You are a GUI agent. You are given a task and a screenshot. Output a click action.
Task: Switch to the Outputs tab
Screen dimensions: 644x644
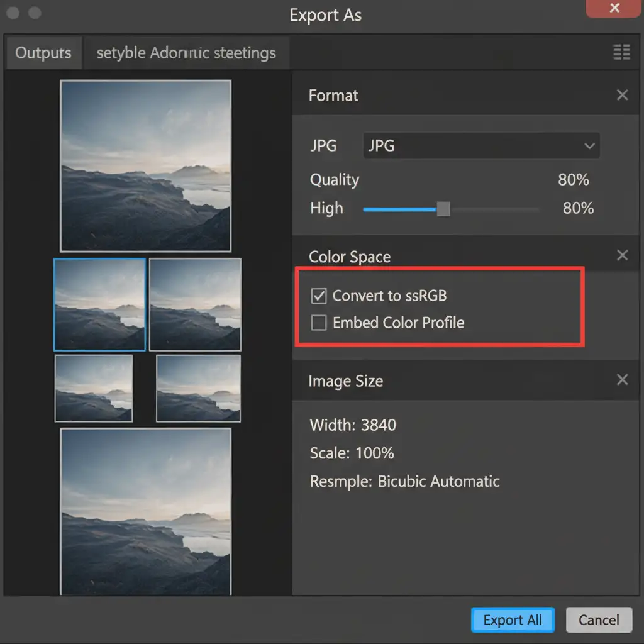43,53
